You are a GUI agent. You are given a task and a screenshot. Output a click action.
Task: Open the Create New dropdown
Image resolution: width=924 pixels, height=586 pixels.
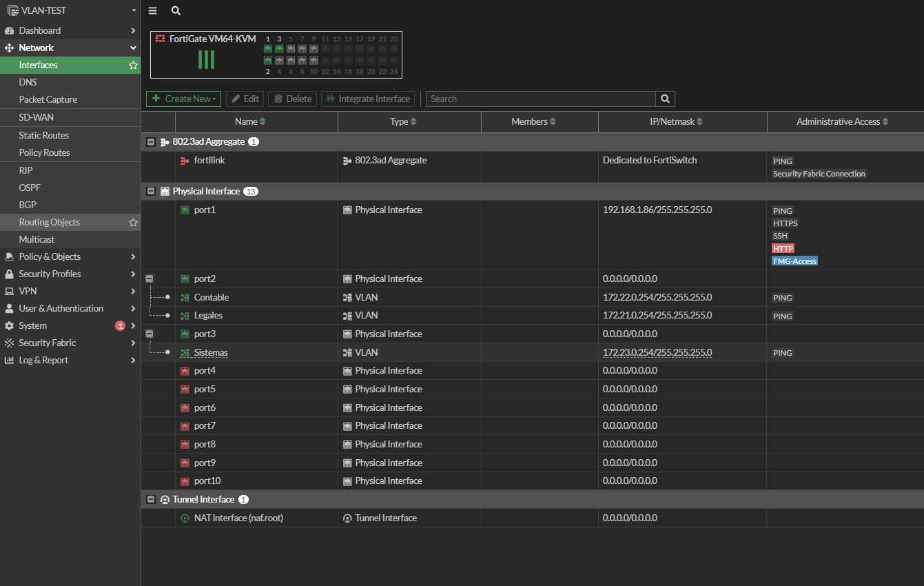(183, 99)
